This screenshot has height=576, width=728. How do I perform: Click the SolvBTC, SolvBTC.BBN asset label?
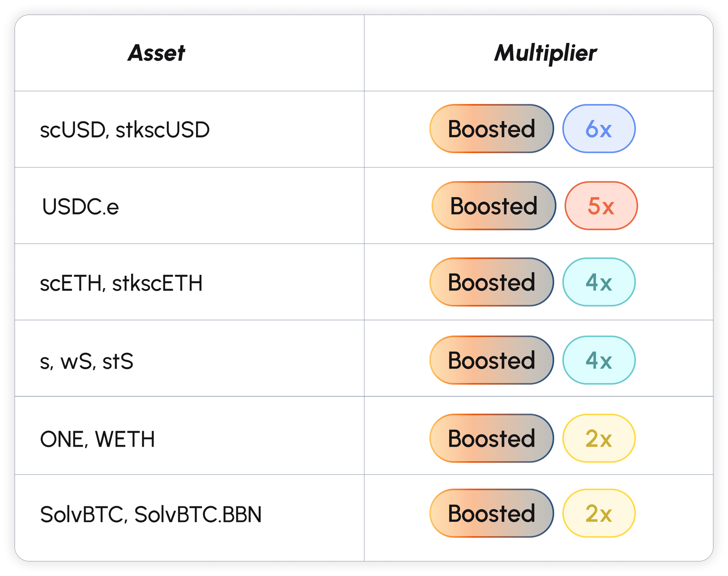(151, 515)
